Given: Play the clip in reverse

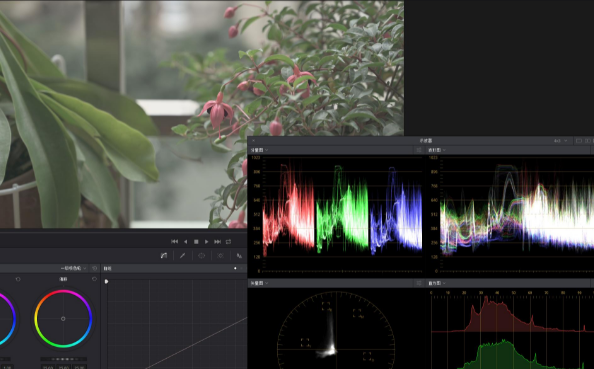Looking at the screenshot, I should 186,241.
